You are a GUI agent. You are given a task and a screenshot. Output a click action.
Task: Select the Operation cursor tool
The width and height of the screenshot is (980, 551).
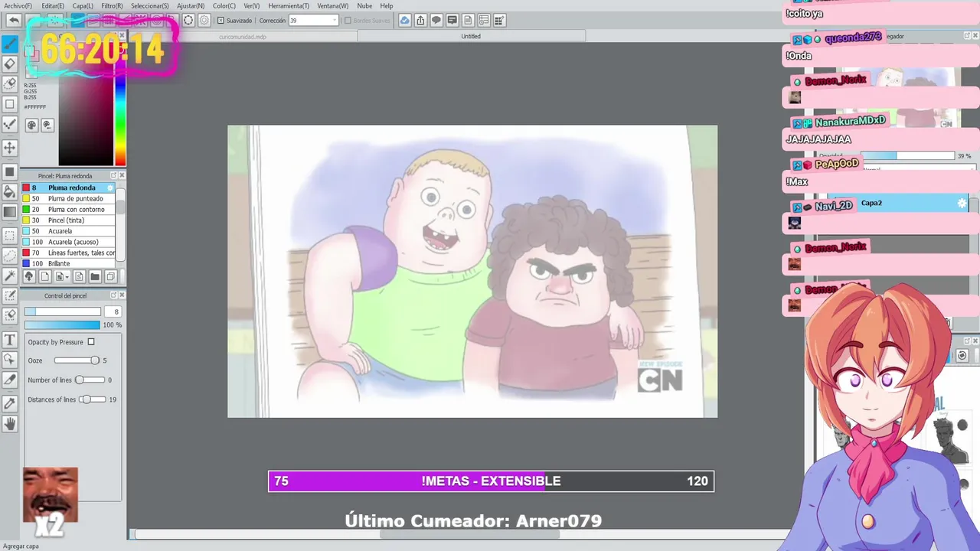10,359
